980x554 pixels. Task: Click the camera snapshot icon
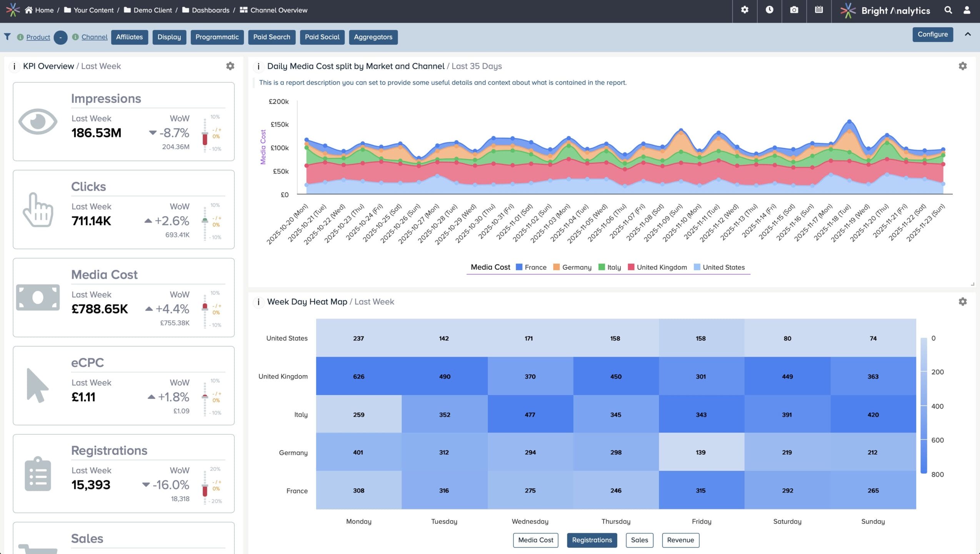tap(794, 10)
